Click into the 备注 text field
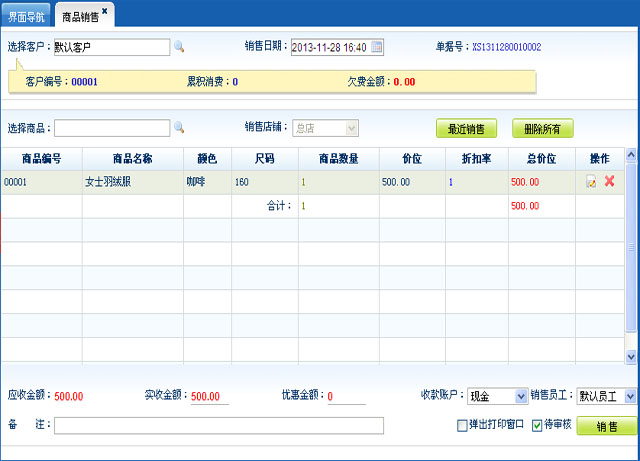Image resolution: width=640 pixels, height=461 pixels. [x=218, y=426]
